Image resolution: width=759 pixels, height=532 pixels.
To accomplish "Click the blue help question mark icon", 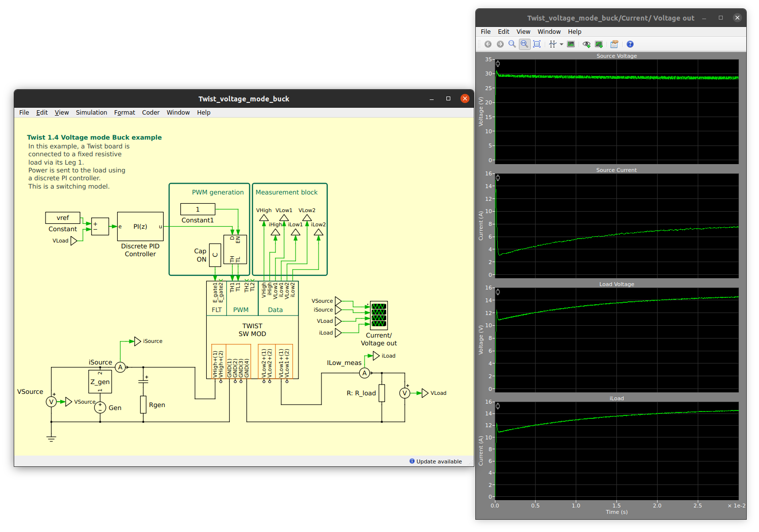I will click(x=630, y=44).
